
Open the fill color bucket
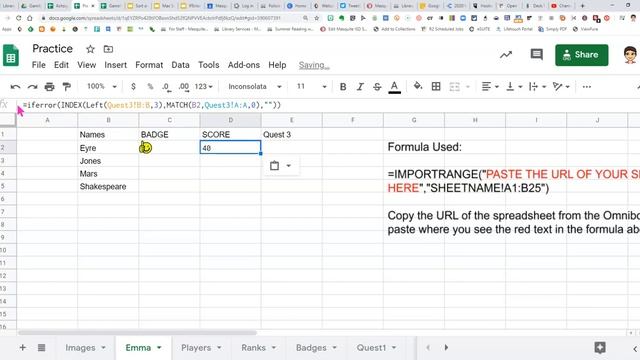point(418,86)
